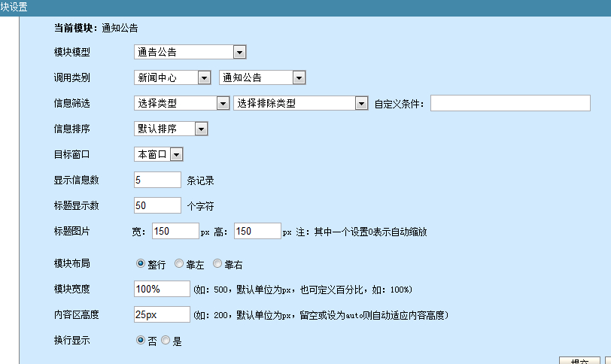Expand the 选择类型 filter dropdown
This screenshot has width=611, height=364.
coord(181,103)
